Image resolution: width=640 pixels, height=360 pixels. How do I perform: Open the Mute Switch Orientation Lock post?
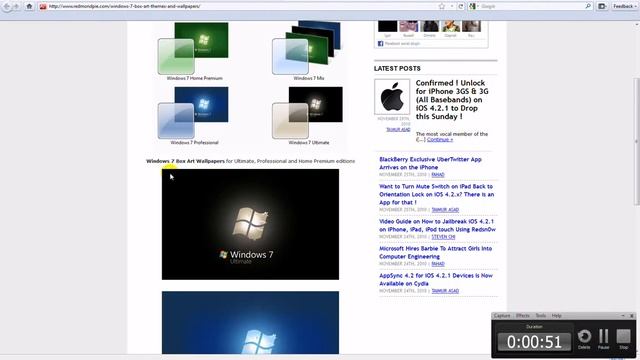(x=436, y=194)
